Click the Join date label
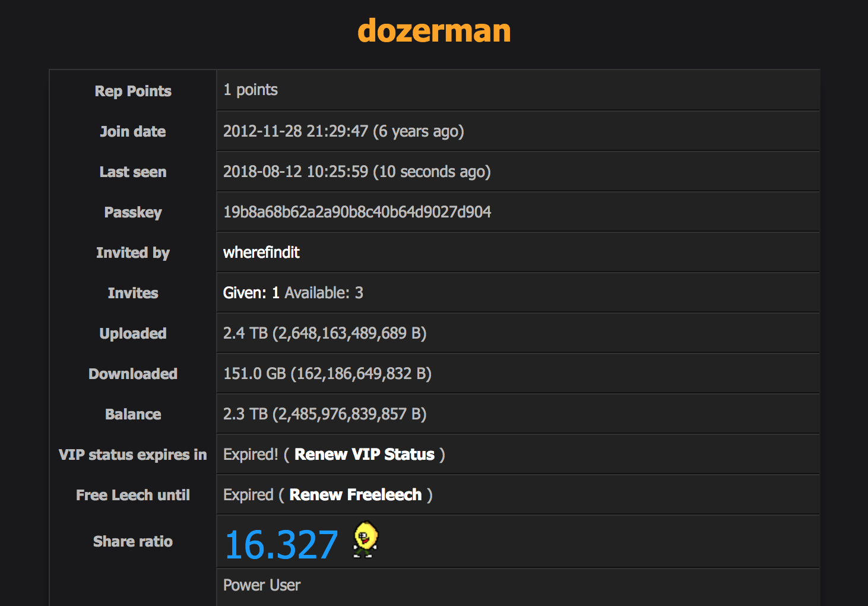The image size is (868, 606). click(133, 131)
